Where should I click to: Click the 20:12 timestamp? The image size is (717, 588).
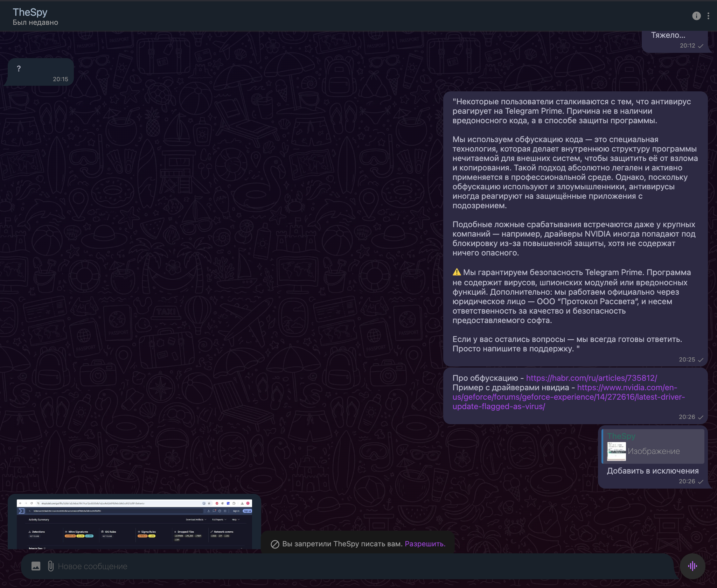(x=687, y=45)
